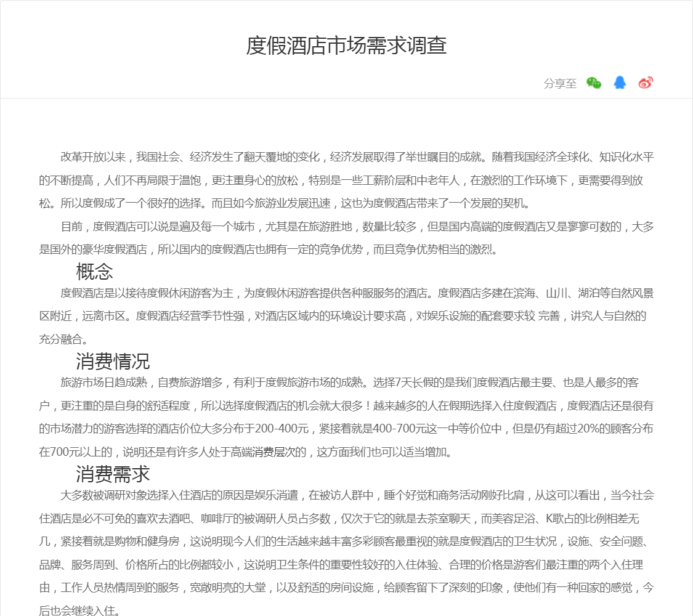Share article to WeChat
693x616 pixels.
pos(594,83)
